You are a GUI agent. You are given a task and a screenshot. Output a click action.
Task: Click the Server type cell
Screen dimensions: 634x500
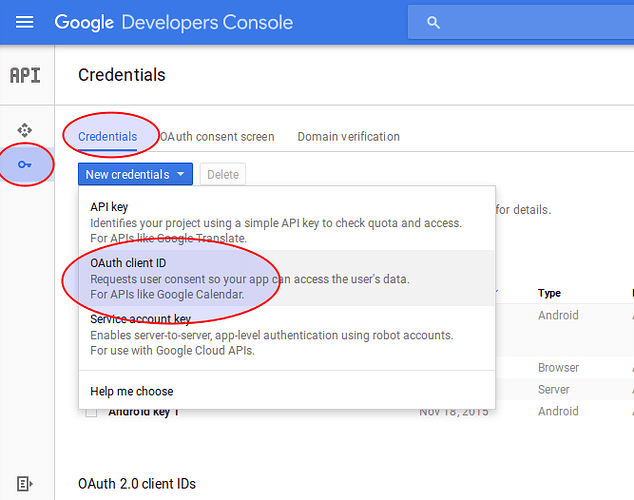tap(554, 389)
